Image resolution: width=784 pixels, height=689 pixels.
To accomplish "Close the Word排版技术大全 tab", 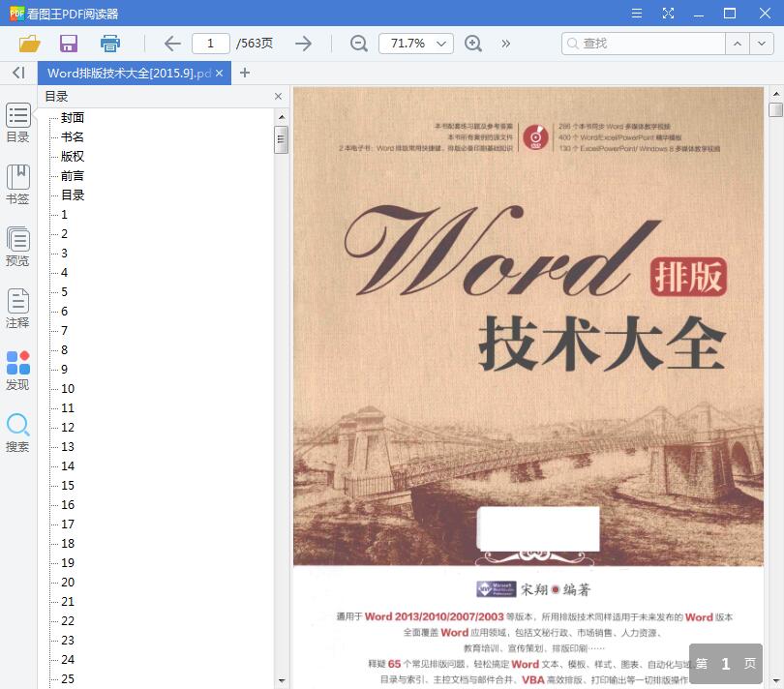I will 219,73.
